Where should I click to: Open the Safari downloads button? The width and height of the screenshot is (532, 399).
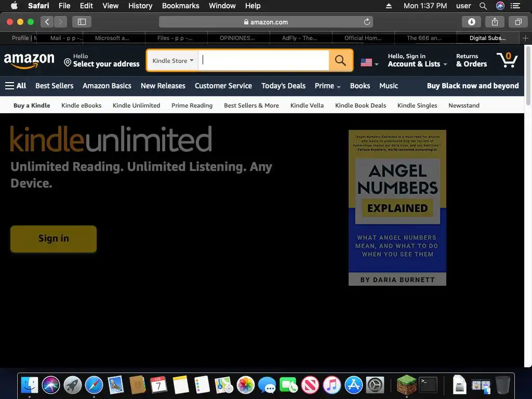[471, 22]
